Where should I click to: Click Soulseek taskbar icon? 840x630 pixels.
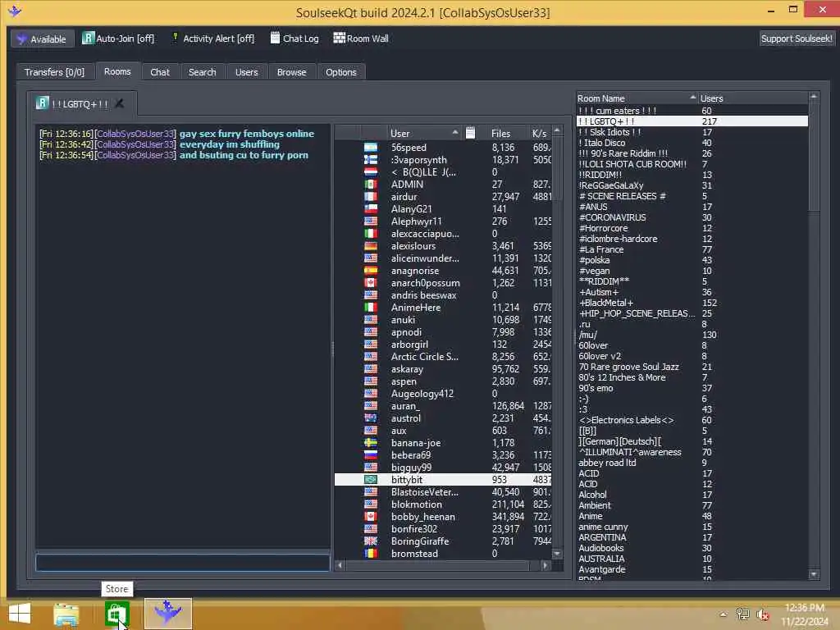(x=167, y=613)
